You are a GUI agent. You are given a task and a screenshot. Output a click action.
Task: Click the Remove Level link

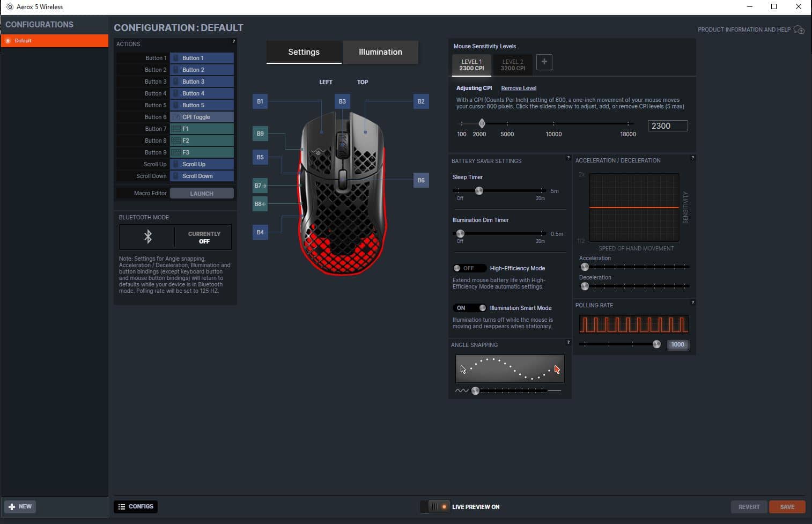click(x=519, y=88)
